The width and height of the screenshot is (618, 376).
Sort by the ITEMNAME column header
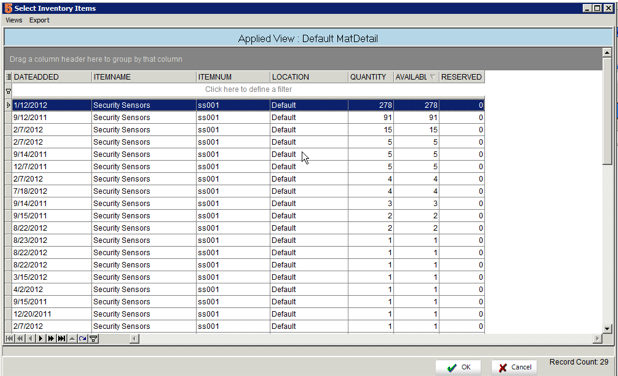[x=144, y=77]
